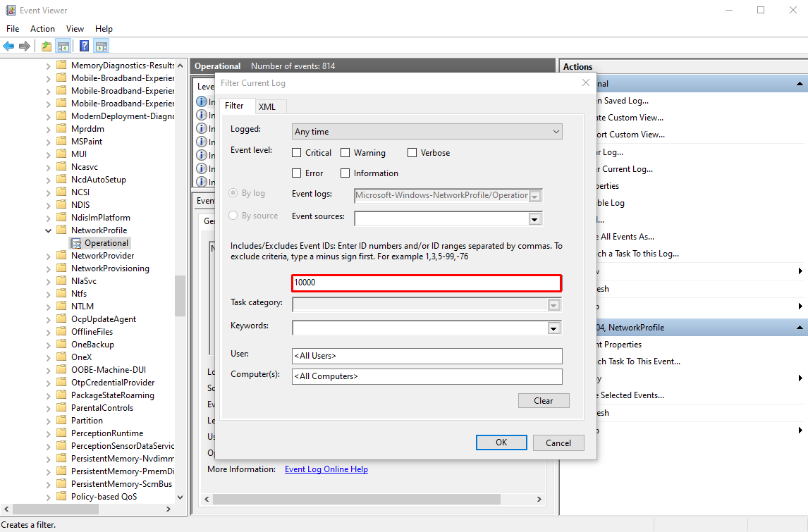
Task: Select the By source radio button
Action: (x=233, y=215)
